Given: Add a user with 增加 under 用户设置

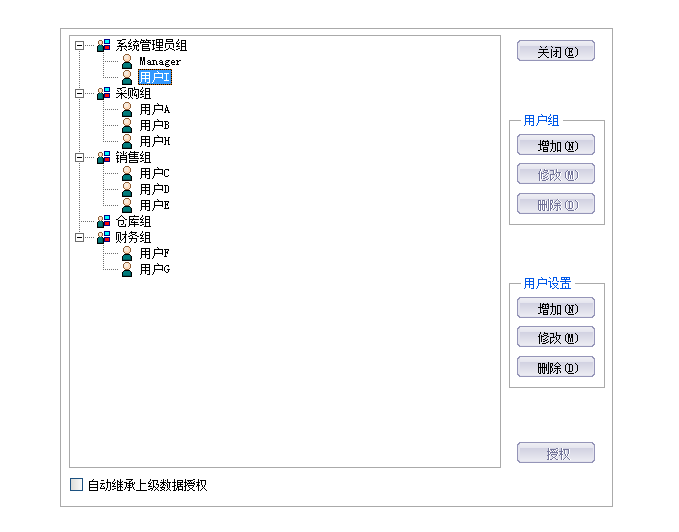Looking at the screenshot, I should click(556, 309).
